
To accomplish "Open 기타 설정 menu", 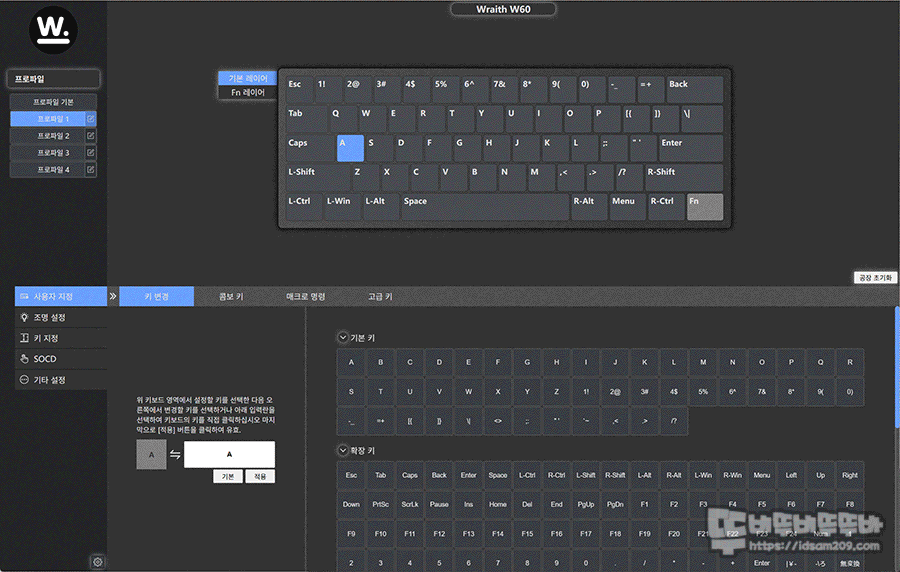I will [61, 380].
